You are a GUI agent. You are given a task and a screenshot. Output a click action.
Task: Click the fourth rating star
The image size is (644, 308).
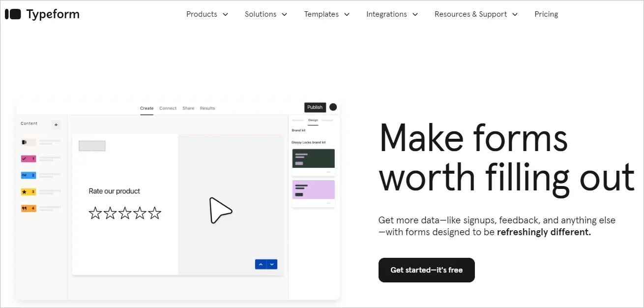click(x=140, y=213)
